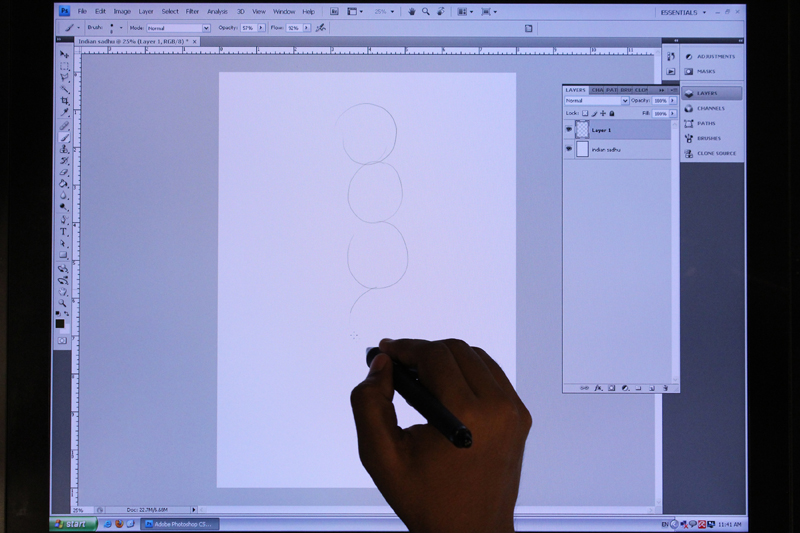Screen dimensions: 800x533
Task: Hide the indian sadhu layer
Action: pos(569,149)
